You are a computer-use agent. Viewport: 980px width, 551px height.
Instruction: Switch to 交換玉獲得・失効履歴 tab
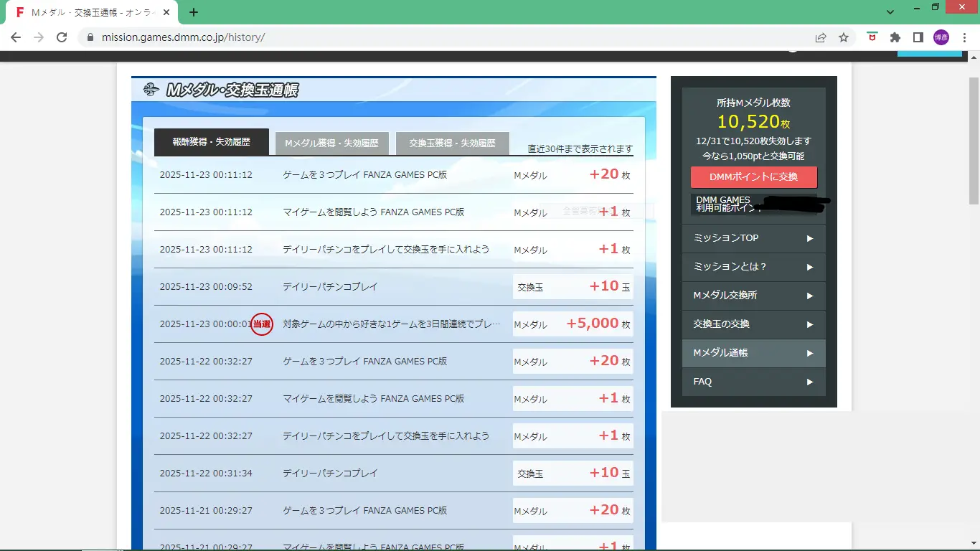point(452,143)
